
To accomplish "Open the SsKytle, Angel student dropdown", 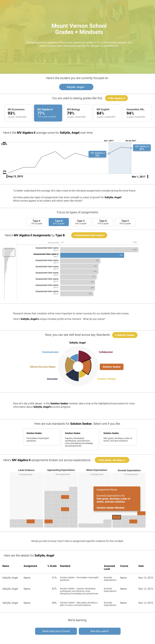I will click(76, 87).
